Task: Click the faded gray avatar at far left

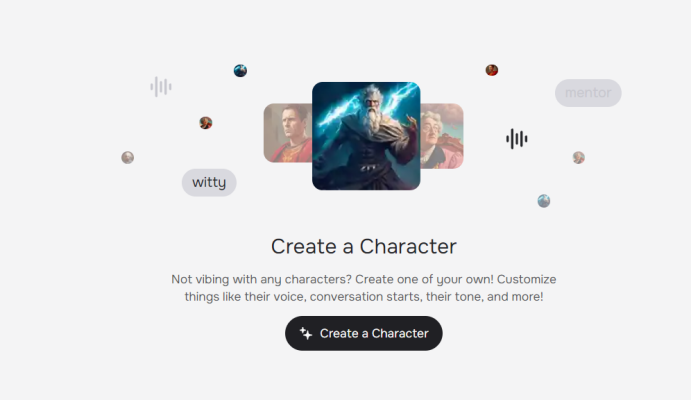Action: 128,158
